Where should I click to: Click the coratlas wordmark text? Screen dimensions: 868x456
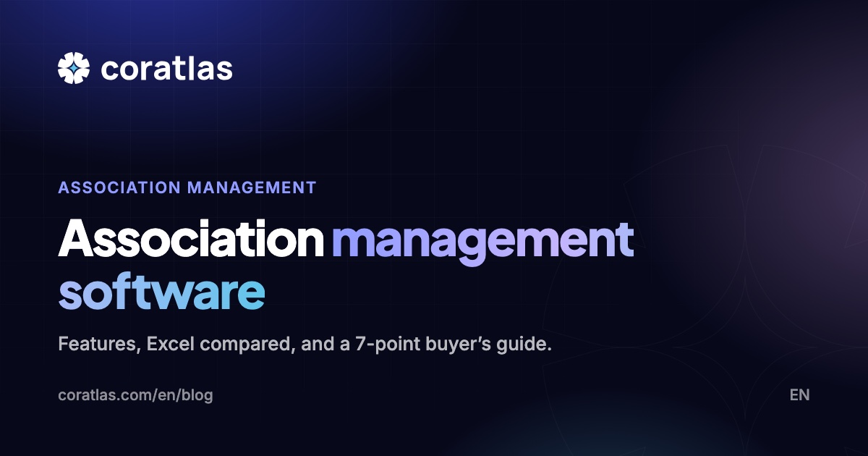point(167,69)
